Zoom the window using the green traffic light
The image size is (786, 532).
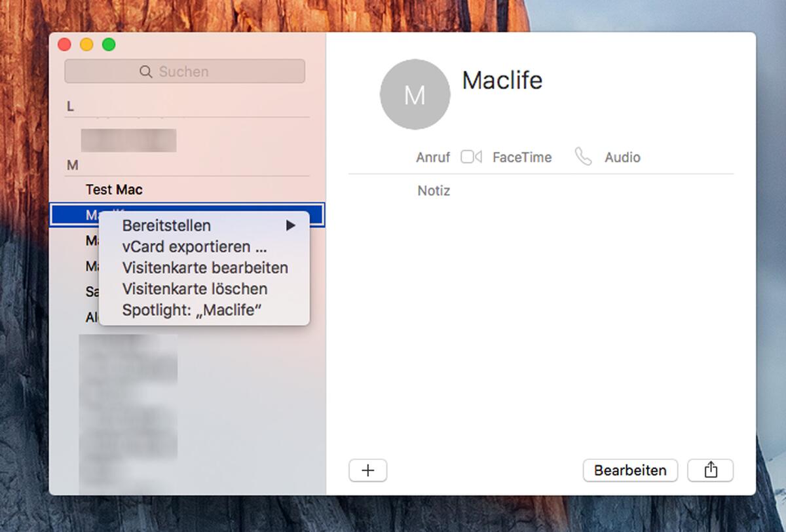tap(107, 45)
